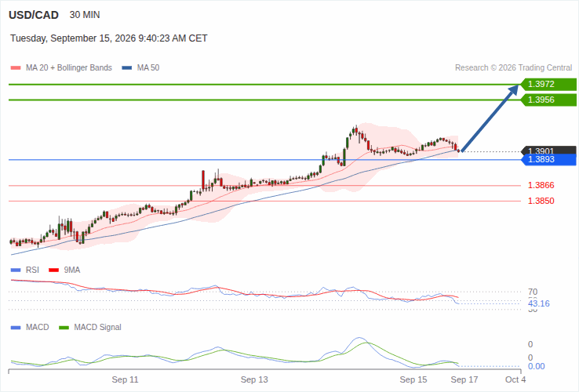The image size is (579, 392).
Task: Click the current price 1.3901 label
Action: [548, 151]
